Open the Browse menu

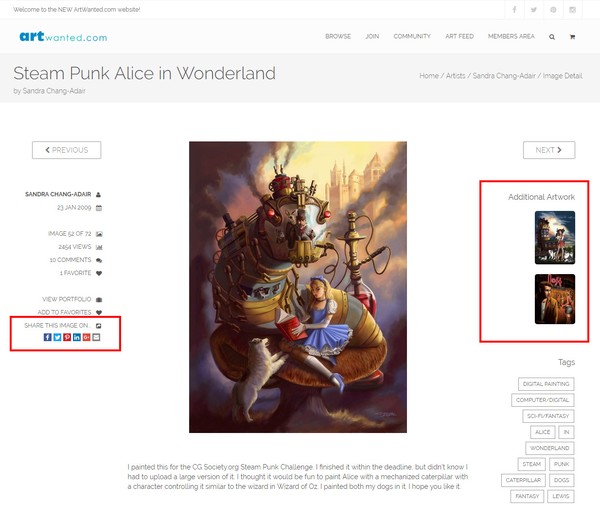coord(338,36)
